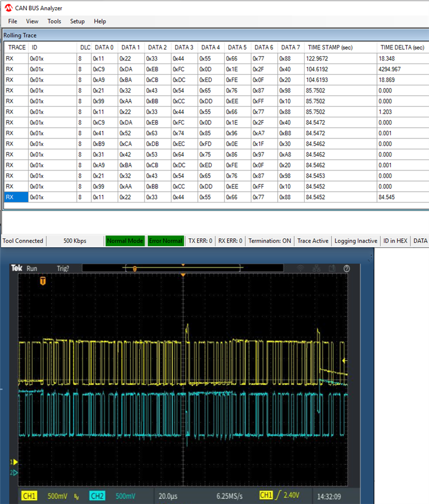Open the File menu
This screenshot has height=504, width=429.
tap(12, 21)
